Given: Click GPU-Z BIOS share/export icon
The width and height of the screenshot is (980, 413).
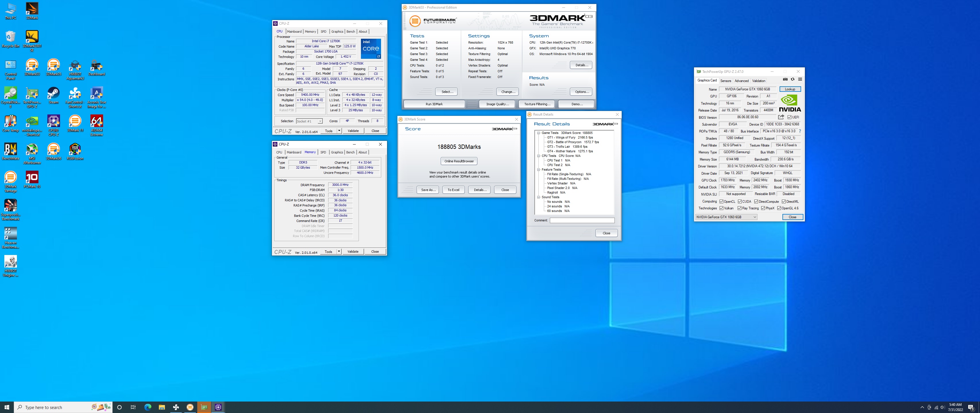Looking at the screenshot, I should 781,117.
